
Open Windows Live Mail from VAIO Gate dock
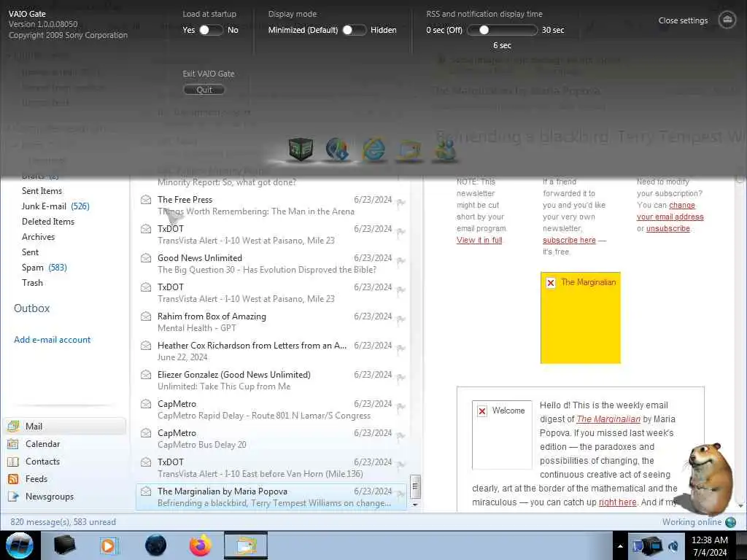point(410,150)
